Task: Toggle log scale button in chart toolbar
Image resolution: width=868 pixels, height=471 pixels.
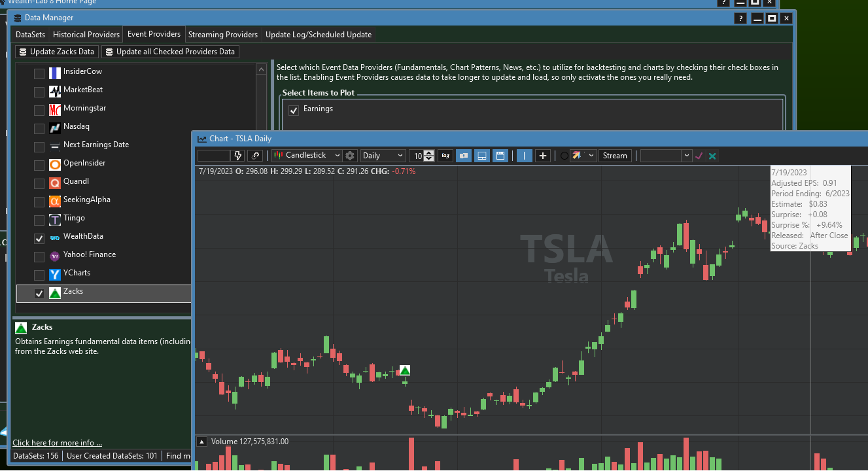Action: pyautogui.click(x=445, y=156)
